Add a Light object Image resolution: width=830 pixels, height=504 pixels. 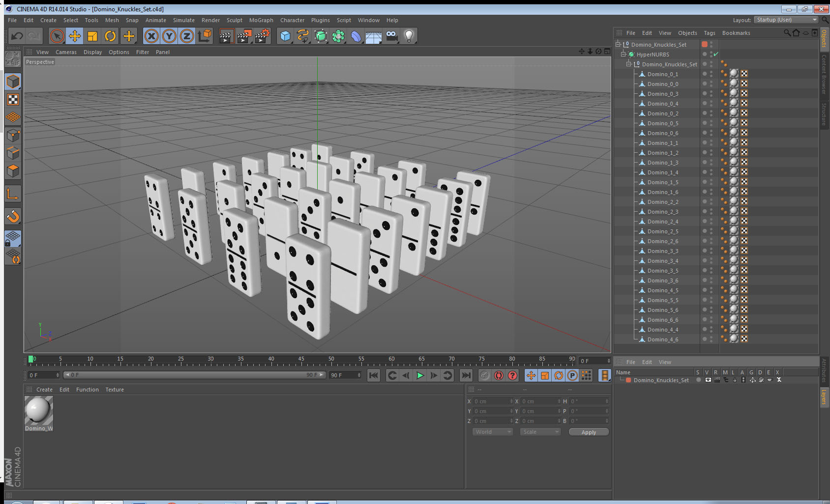point(409,36)
